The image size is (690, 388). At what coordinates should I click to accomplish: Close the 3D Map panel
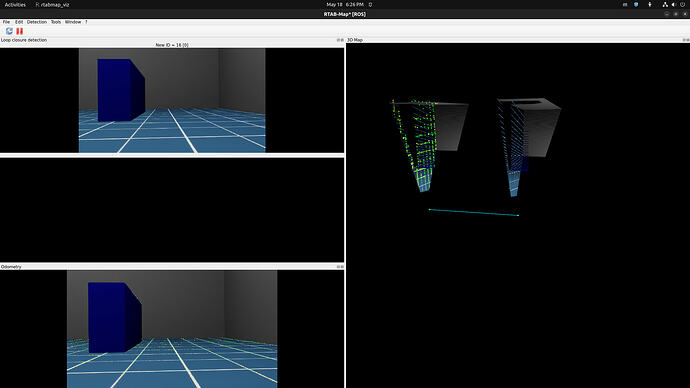click(x=688, y=40)
